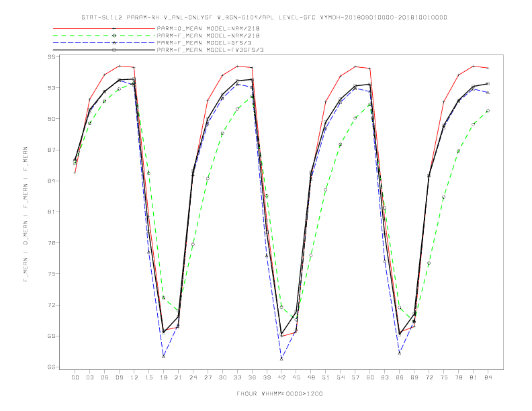Click x-axis forecast hour label 81
The image size is (532, 411).
click(474, 377)
